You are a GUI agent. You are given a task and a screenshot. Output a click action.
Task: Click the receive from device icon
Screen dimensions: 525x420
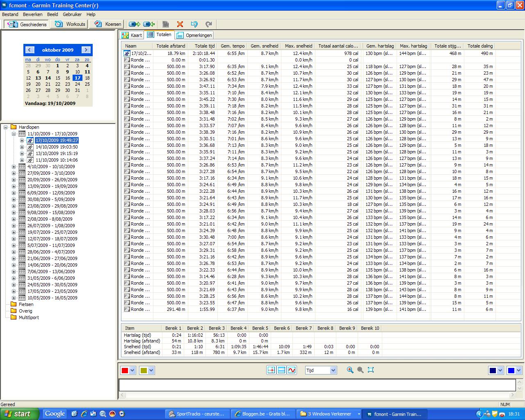coord(149,24)
